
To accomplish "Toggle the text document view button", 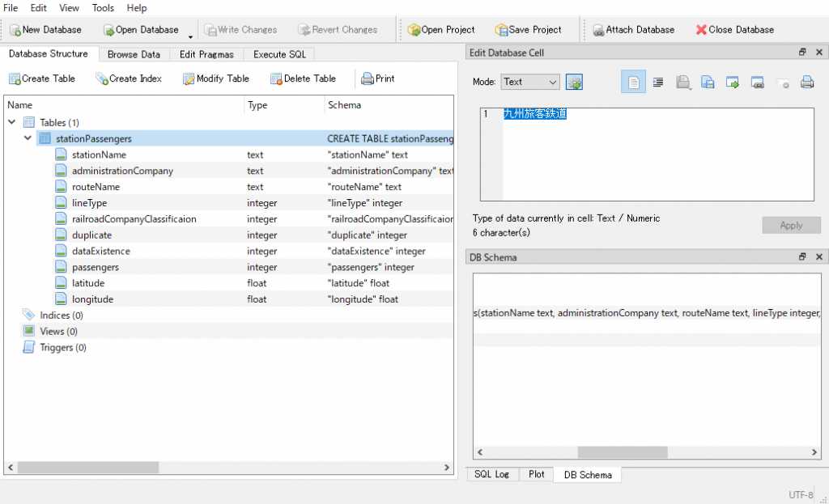I will click(x=633, y=82).
